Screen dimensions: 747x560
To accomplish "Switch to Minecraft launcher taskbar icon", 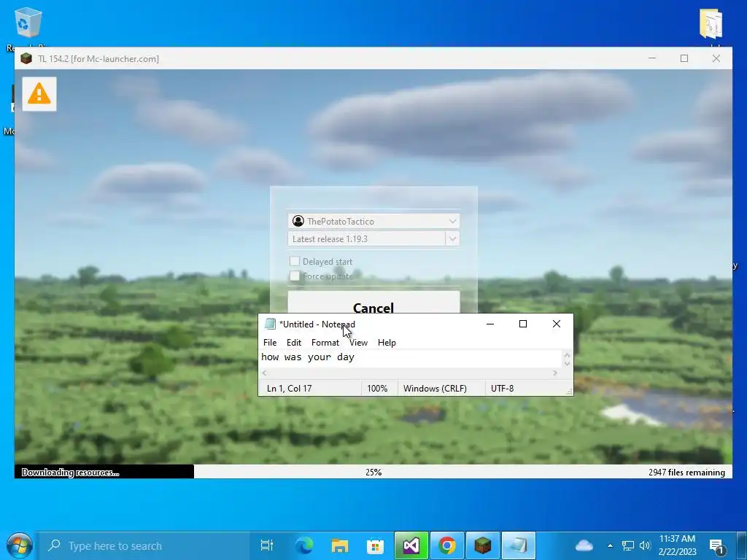I will point(483,545).
